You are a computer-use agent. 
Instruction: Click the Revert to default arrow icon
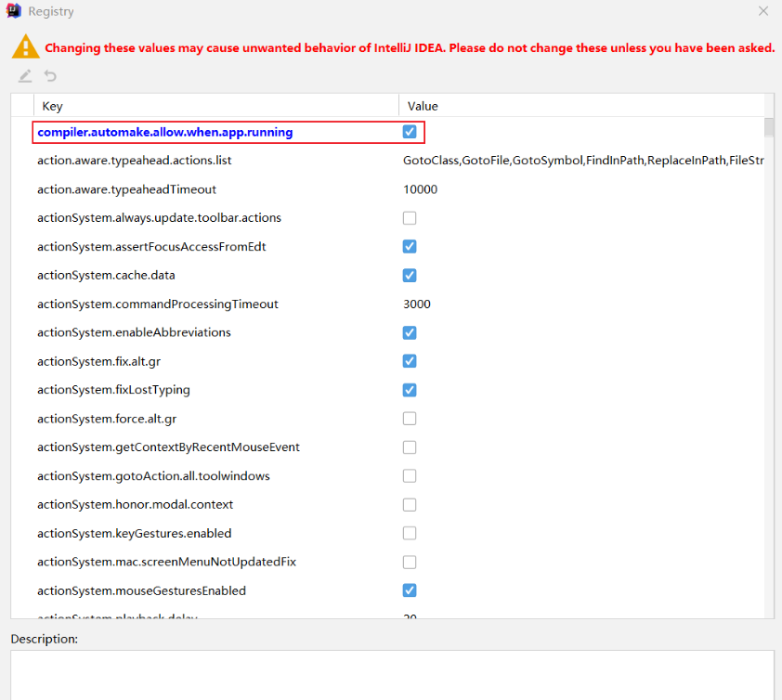tap(50, 76)
